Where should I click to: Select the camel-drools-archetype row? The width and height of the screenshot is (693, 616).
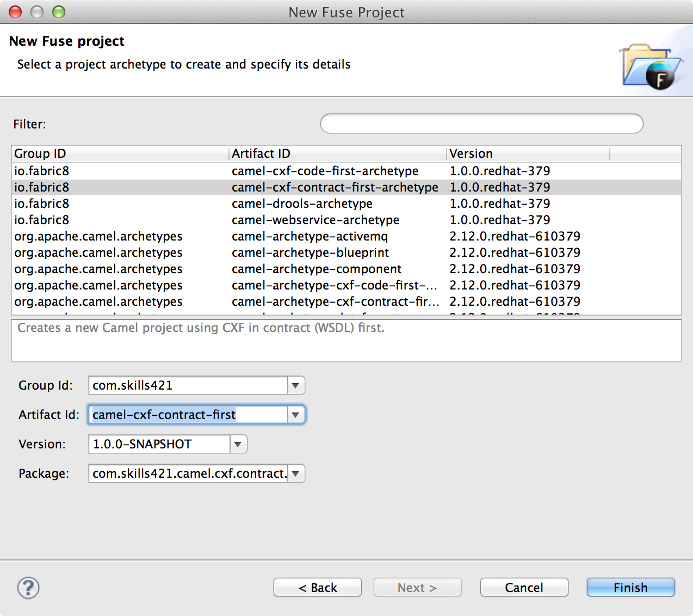click(302, 204)
